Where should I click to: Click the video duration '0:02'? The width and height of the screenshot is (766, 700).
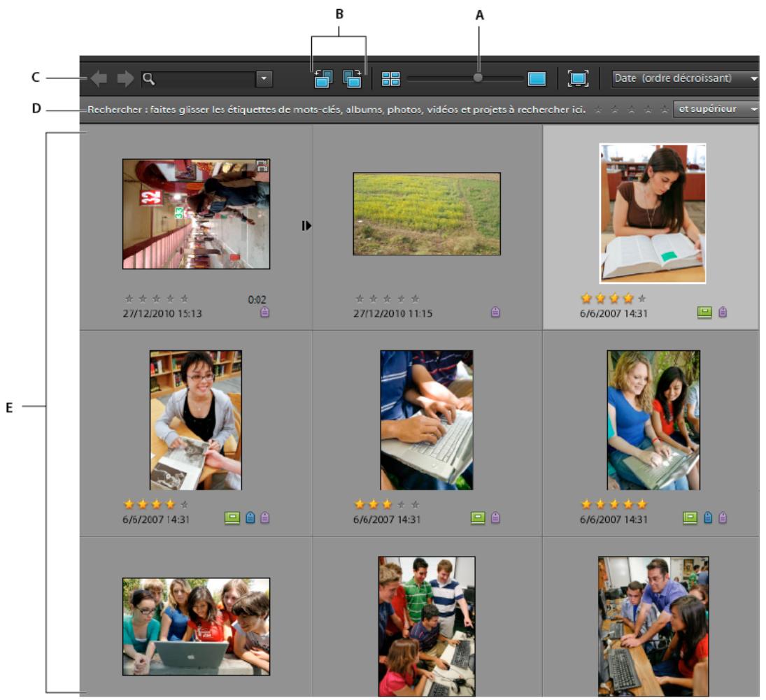tap(257, 299)
